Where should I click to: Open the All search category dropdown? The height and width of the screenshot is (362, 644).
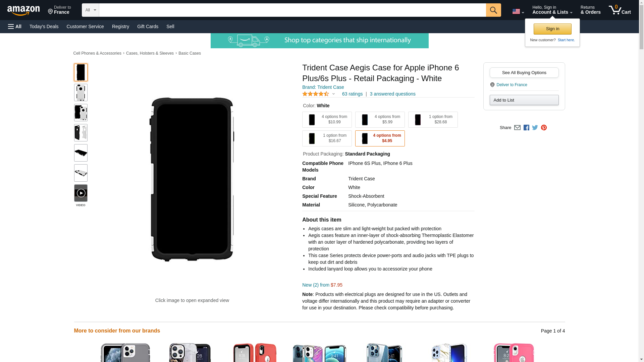coord(90,10)
